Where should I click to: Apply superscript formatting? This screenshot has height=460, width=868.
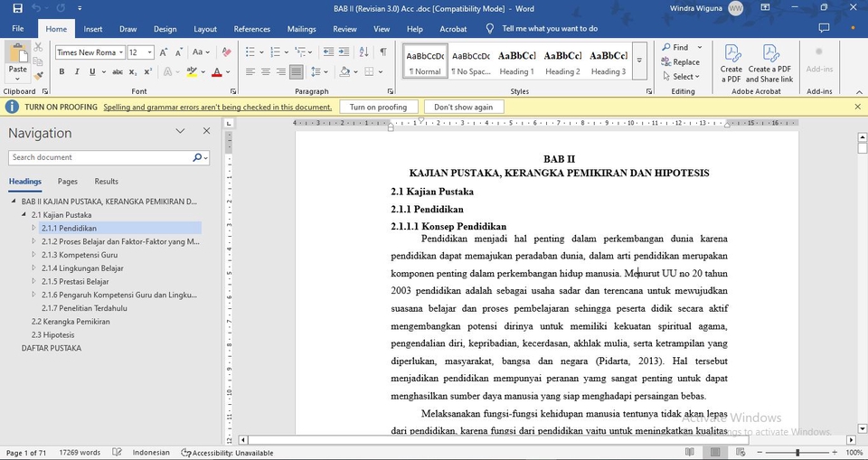click(147, 72)
